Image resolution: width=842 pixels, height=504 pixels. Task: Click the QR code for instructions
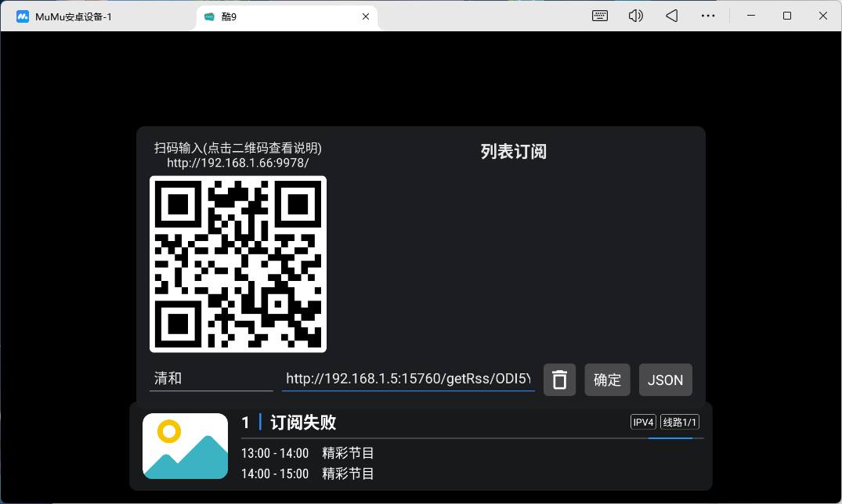click(238, 264)
